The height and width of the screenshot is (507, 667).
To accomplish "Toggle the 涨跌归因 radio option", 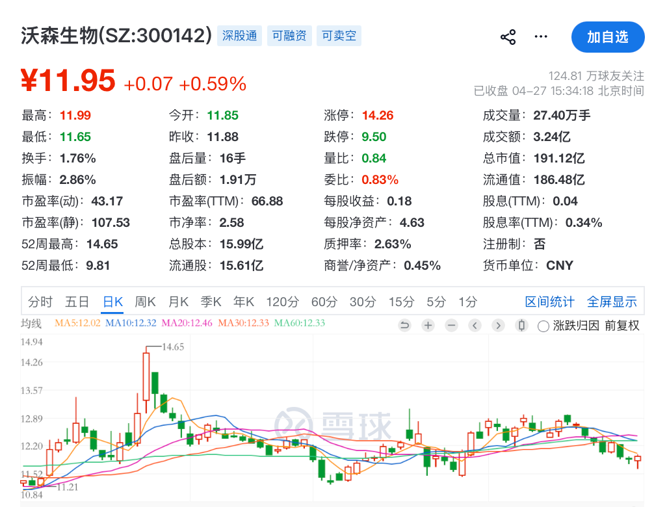I will 543,325.
